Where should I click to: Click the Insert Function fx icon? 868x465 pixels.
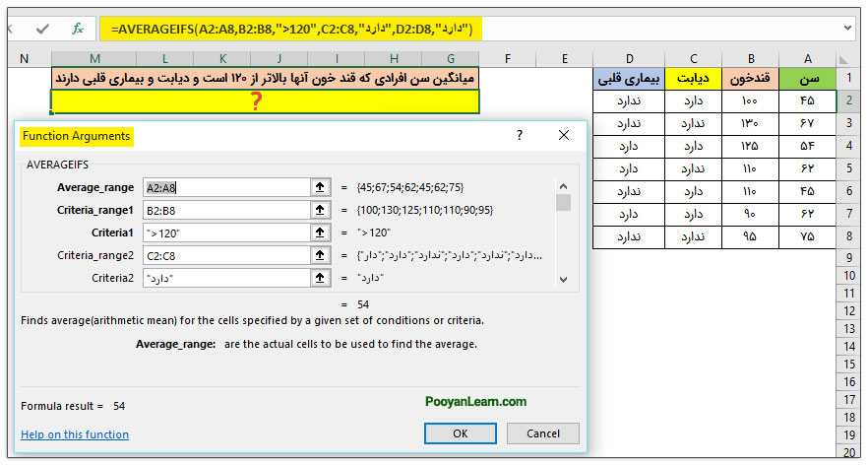click(78, 29)
